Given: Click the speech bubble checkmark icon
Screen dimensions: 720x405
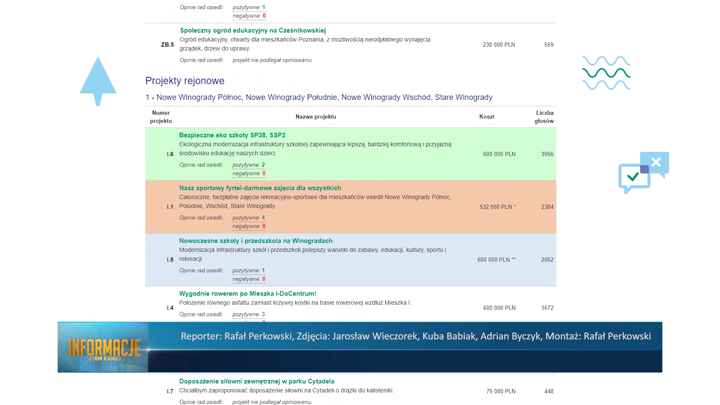Looking at the screenshot, I should [x=642, y=173].
